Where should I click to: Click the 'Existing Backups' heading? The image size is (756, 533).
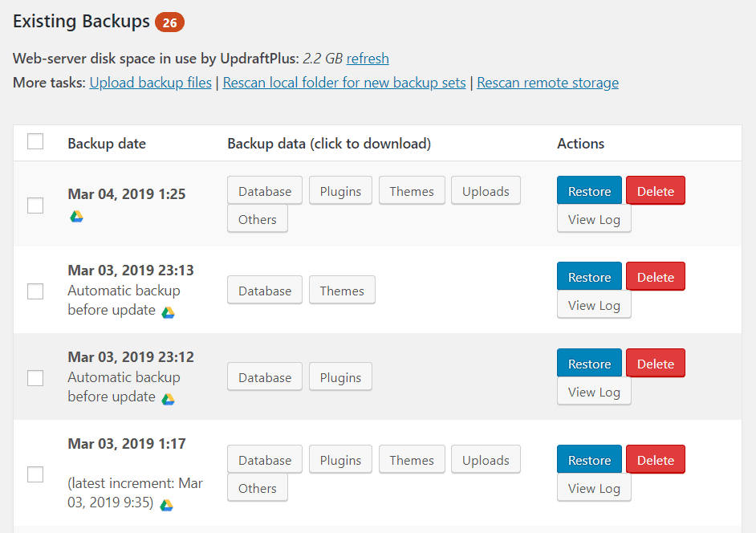(82, 22)
